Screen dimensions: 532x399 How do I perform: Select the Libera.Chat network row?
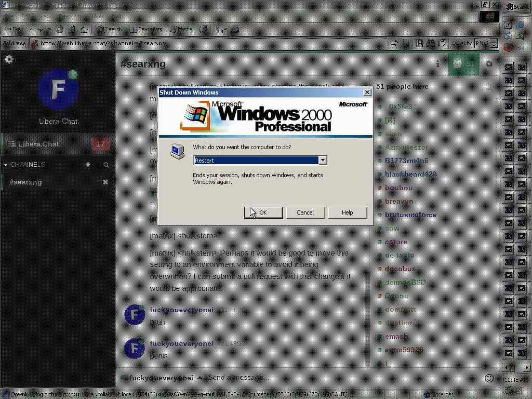coord(58,144)
